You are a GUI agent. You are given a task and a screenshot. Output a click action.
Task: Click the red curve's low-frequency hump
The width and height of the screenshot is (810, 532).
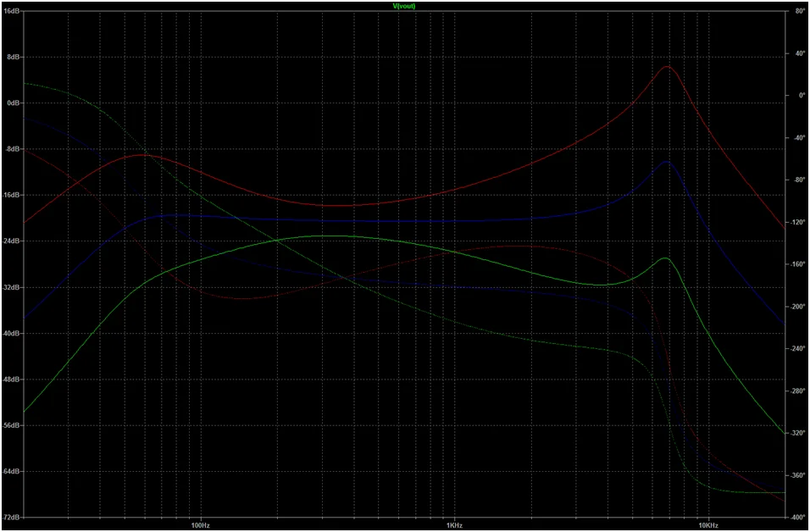(141, 155)
